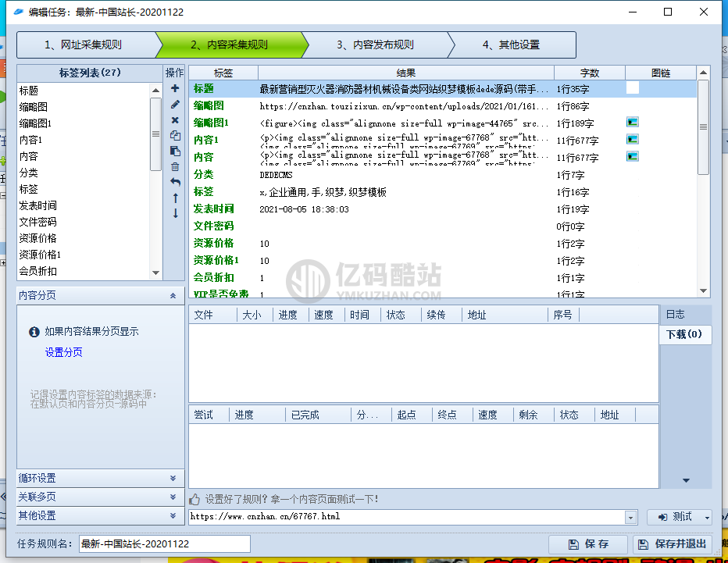Viewport: 728px width, 563px height.
Task: Select 缩略图1 in the tag list
Action: pos(35,123)
